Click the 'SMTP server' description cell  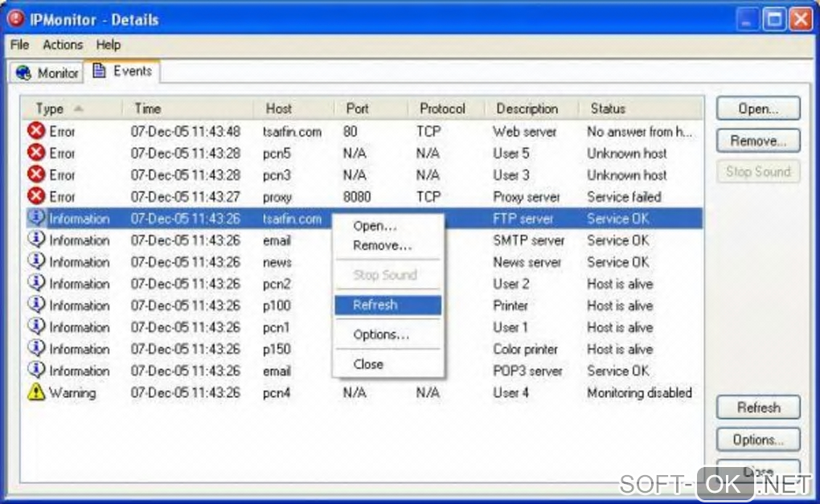point(528,240)
